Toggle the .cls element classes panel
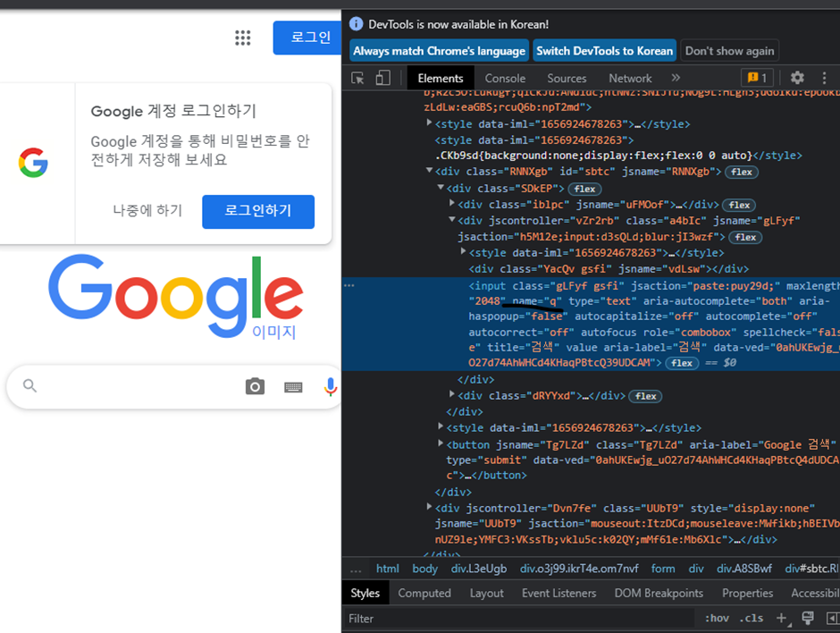The image size is (840, 633). pyautogui.click(x=752, y=618)
